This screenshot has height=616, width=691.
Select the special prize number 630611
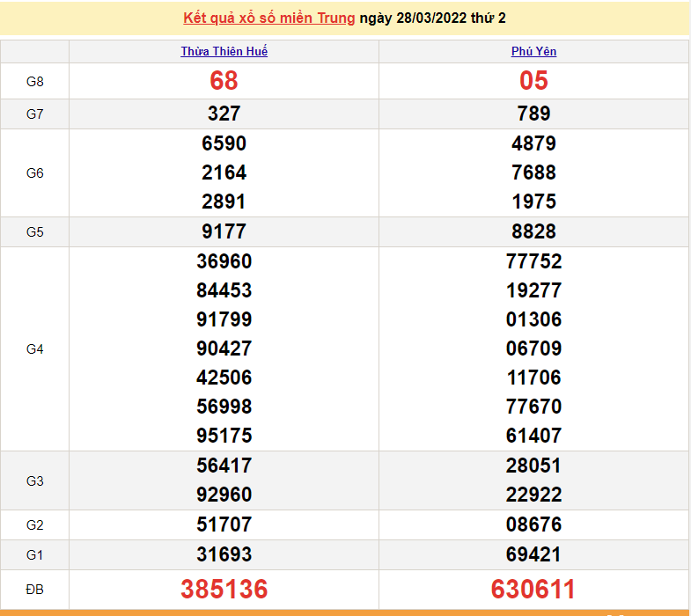[533, 589]
